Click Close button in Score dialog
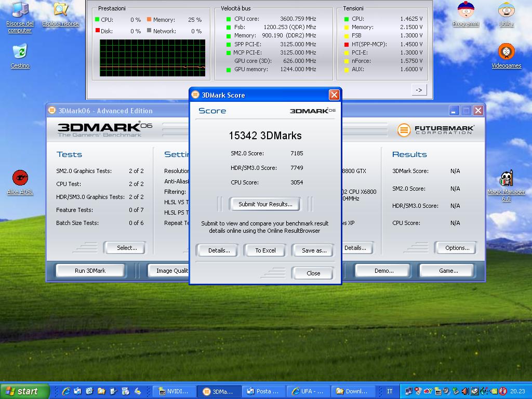 point(313,273)
